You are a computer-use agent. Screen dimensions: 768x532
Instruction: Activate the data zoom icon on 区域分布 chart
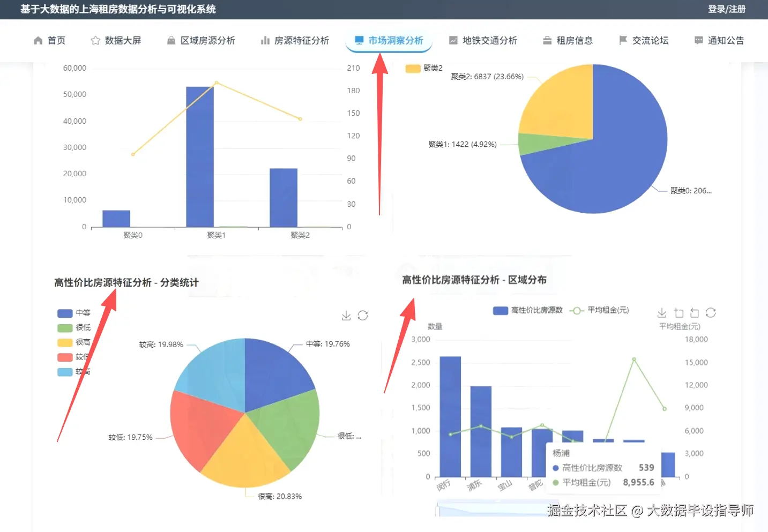tap(678, 312)
